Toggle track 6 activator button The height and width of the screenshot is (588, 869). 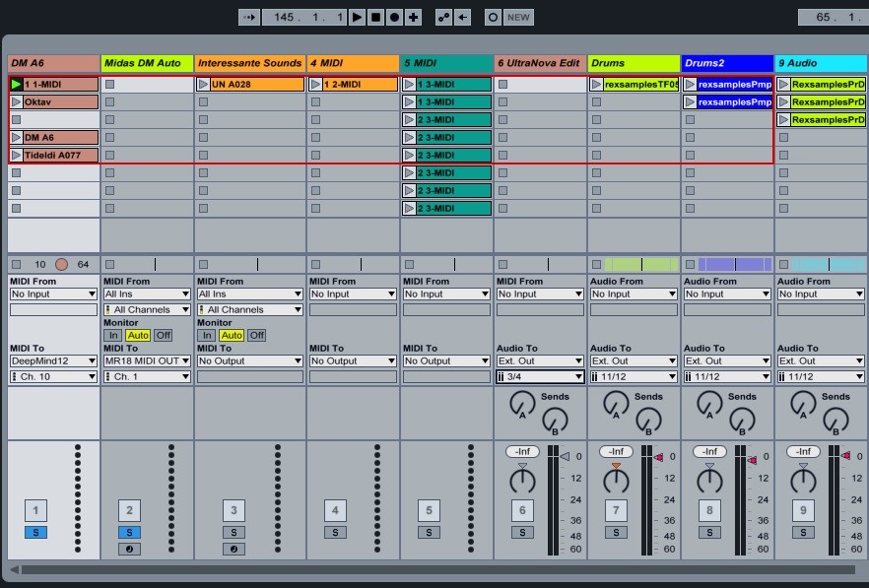tap(522, 510)
